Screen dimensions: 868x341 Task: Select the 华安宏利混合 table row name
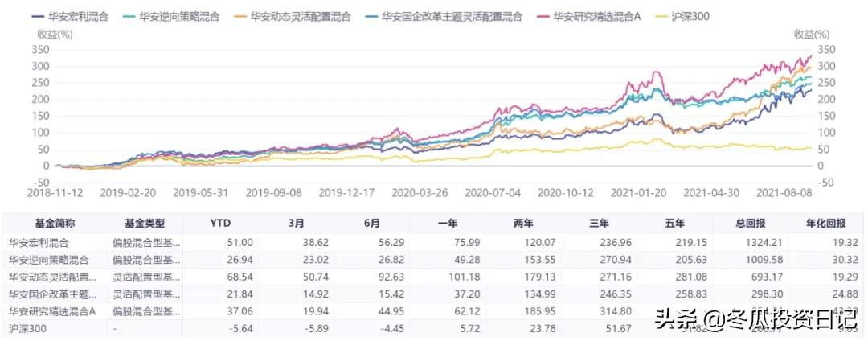(39, 242)
